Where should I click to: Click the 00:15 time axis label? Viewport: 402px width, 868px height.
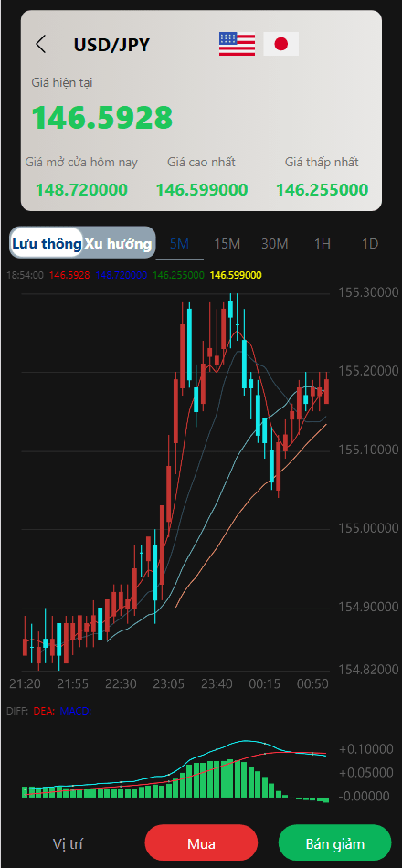coord(265,684)
